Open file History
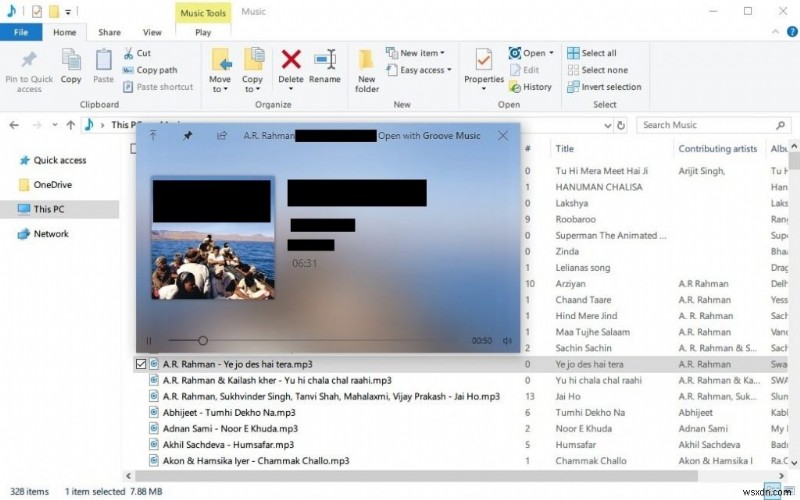The width and height of the screenshot is (800, 500). pyautogui.click(x=531, y=87)
